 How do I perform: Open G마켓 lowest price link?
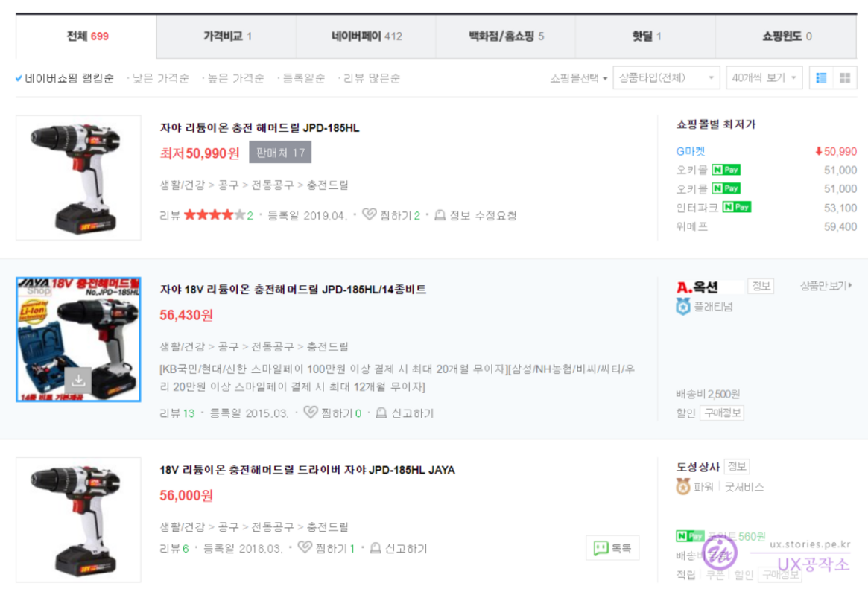click(x=690, y=151)
